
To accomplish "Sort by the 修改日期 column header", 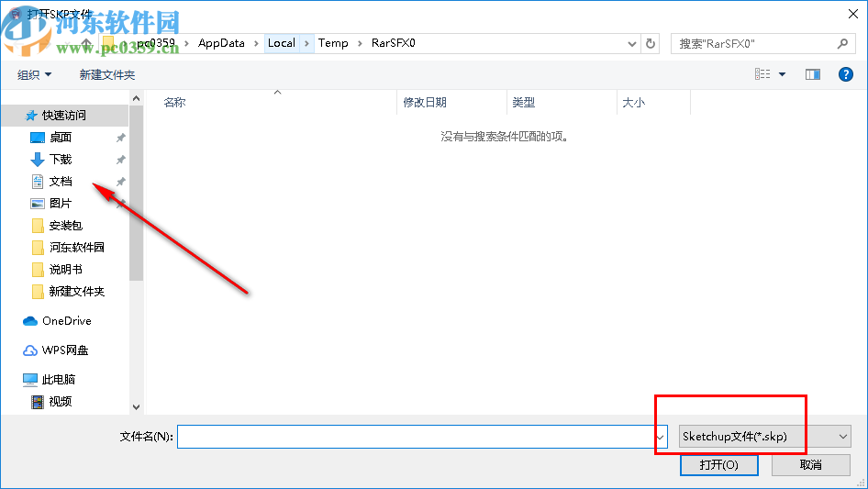I will pyautogui.click(x=425, y=103).
